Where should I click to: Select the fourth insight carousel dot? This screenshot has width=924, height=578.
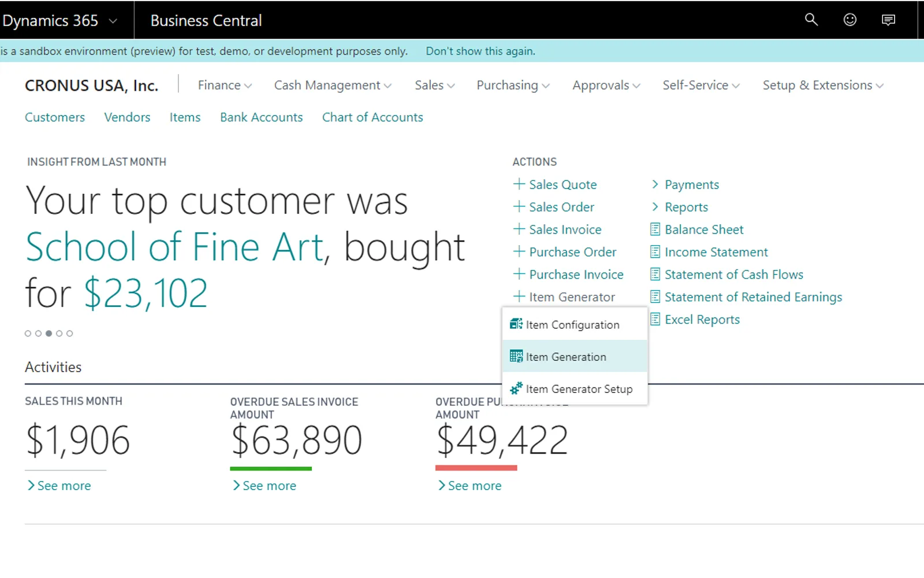pyautogui.click(x=59, y=334)
